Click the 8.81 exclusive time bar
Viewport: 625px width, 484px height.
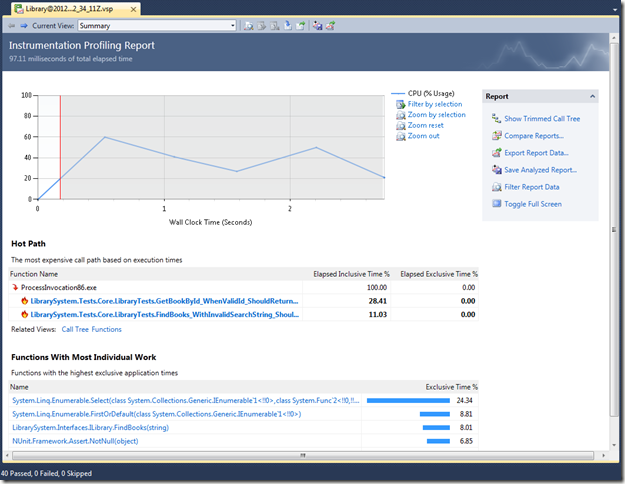[435, 414]
